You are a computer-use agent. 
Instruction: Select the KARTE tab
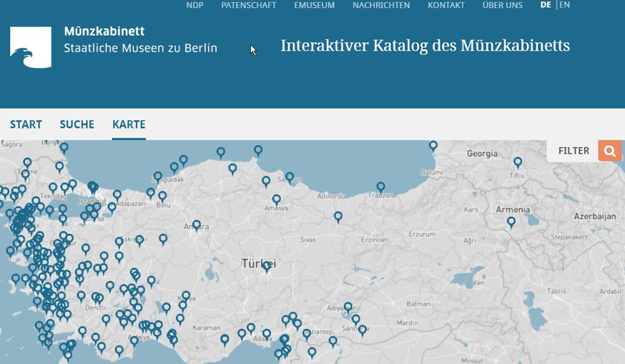coord(129,124)
